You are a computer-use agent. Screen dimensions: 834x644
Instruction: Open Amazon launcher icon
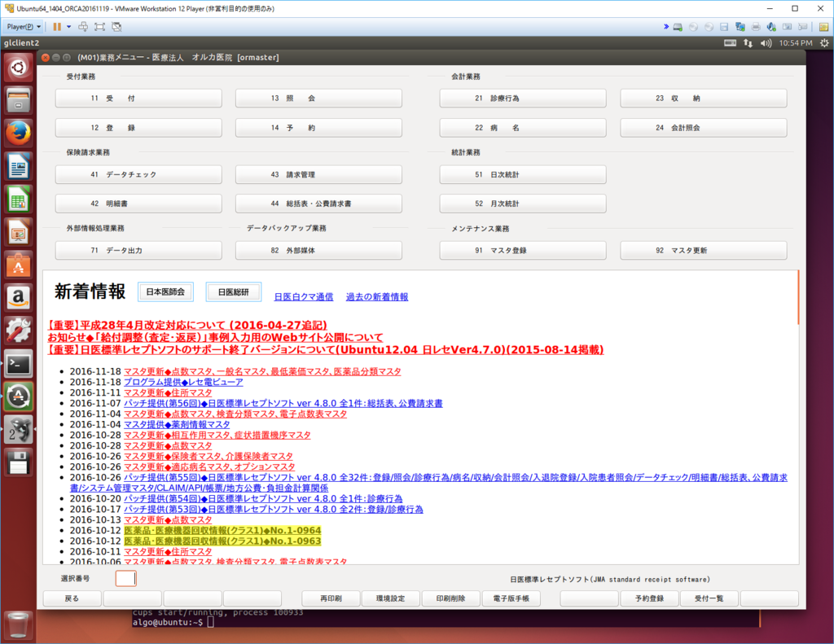click(x=18, y=298)
